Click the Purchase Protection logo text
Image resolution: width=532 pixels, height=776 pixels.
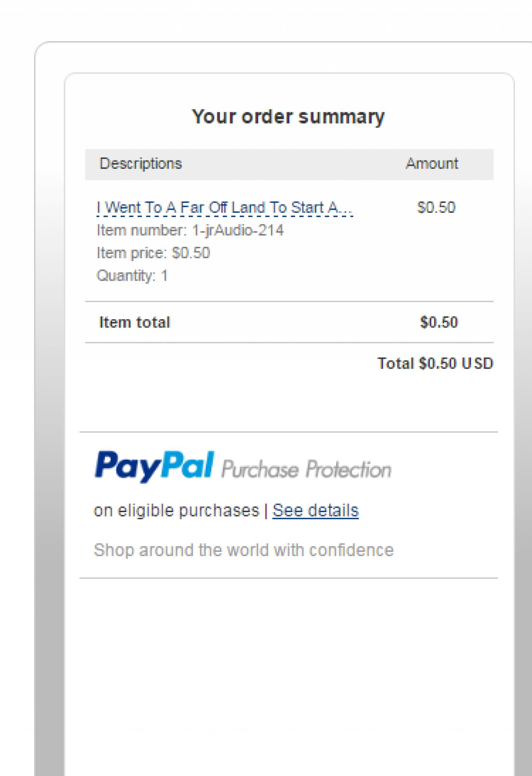(306, 469)
